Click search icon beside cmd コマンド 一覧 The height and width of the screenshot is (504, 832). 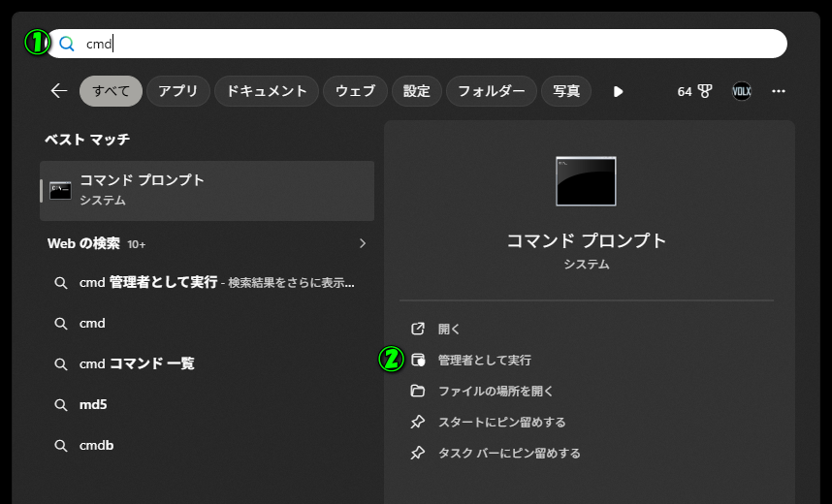click(61, 364)
